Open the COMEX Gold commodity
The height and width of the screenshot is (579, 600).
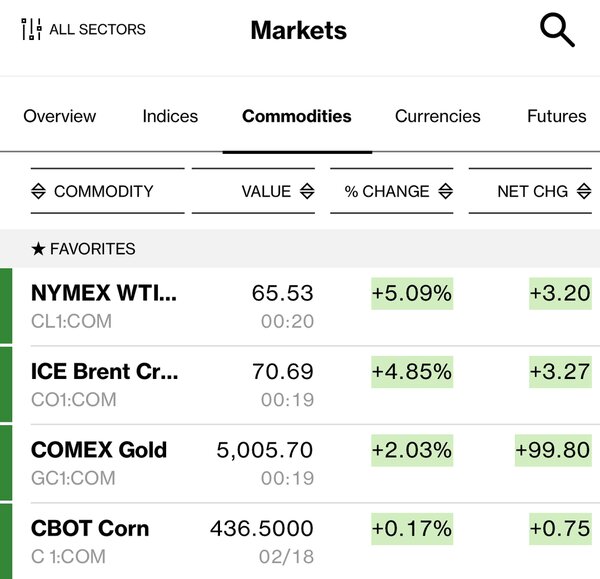[99, 450]
